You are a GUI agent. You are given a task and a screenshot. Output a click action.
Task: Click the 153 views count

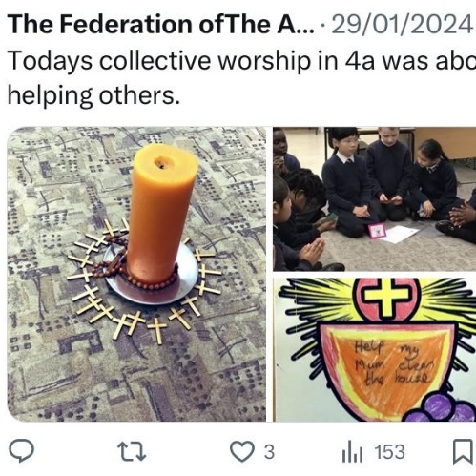coord(389,452)
